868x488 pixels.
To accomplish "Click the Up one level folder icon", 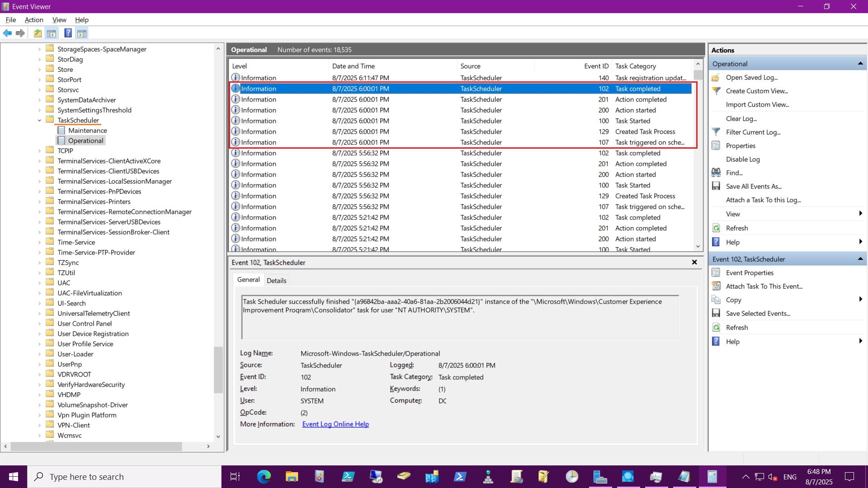I will click(x=38, y=33).
